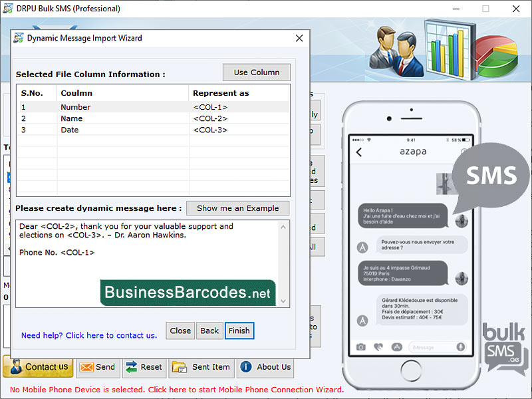This screenshot has width=532, height=399.
Task: Click the About Us info icon
Action: coord(245,366)
